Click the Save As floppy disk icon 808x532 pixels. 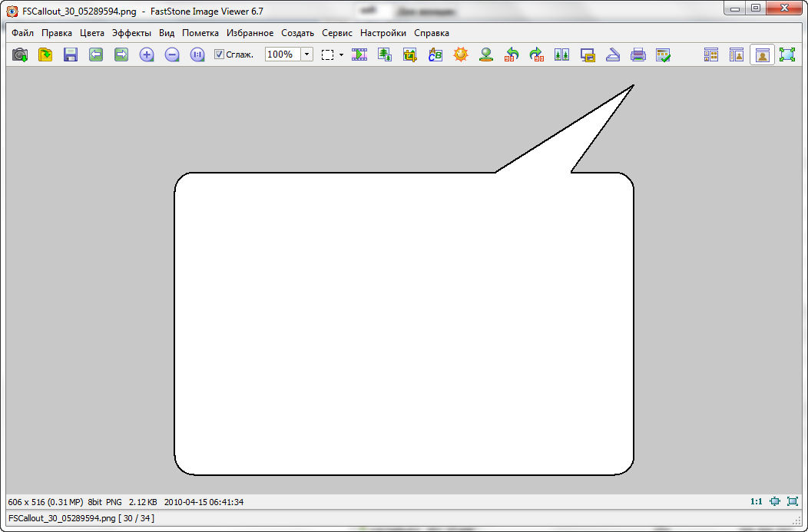point(71,55)
